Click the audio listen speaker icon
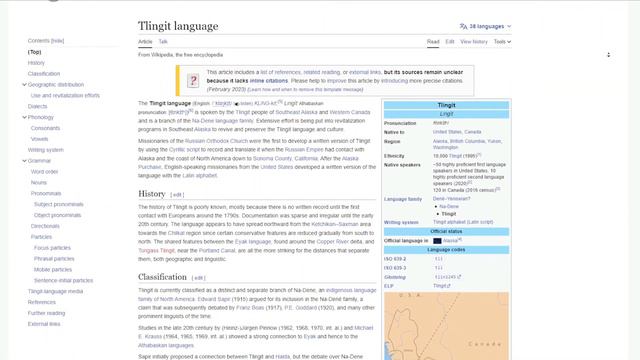The image size is (640, 360). click(x=236, y=104)
